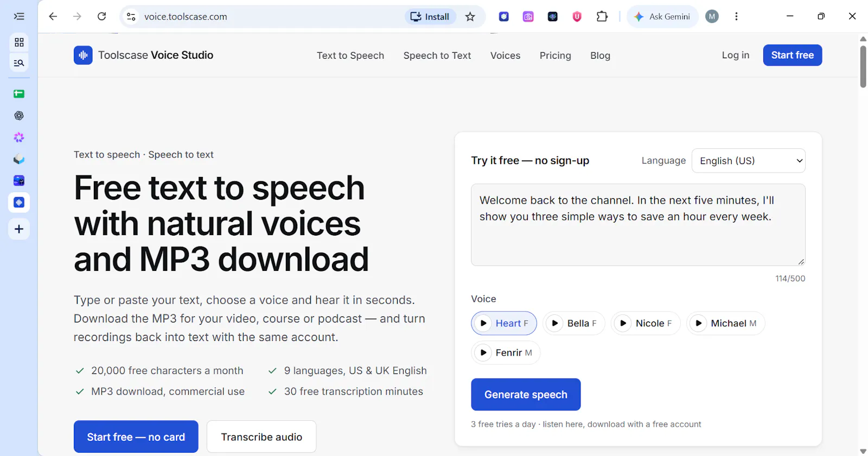Click the sidebar ChatGPT-style swirl icon
This screenshot has height=456, width=868.
click(x=19, y=116)
